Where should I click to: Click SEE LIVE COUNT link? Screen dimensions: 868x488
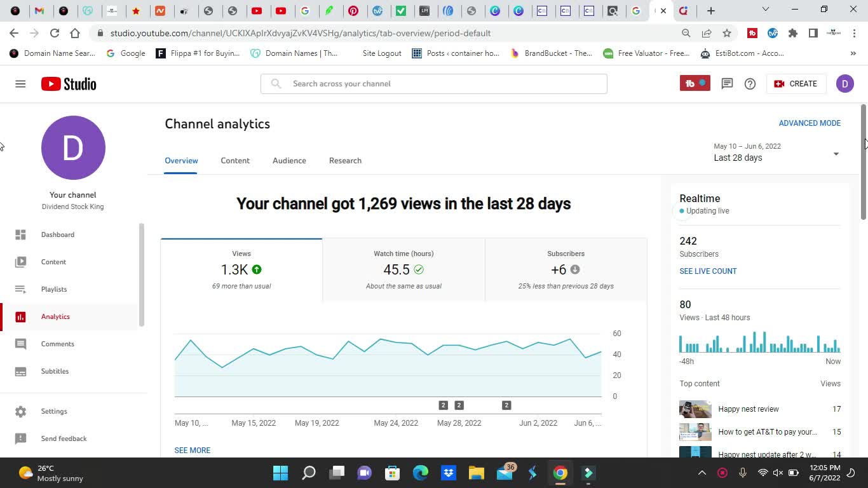coord(708,271)
